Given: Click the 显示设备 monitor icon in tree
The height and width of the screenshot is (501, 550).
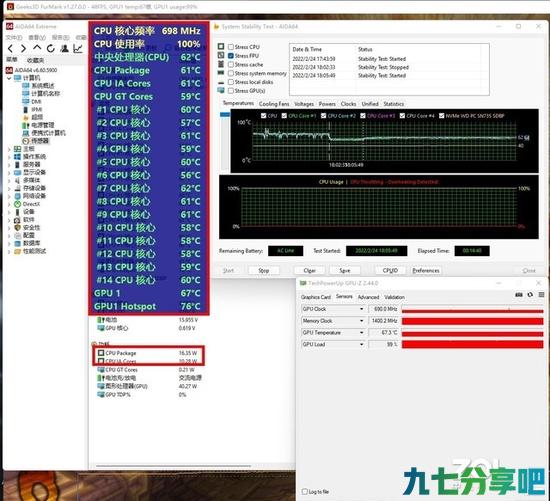Looking at the screenshot, I should [18, 172].
